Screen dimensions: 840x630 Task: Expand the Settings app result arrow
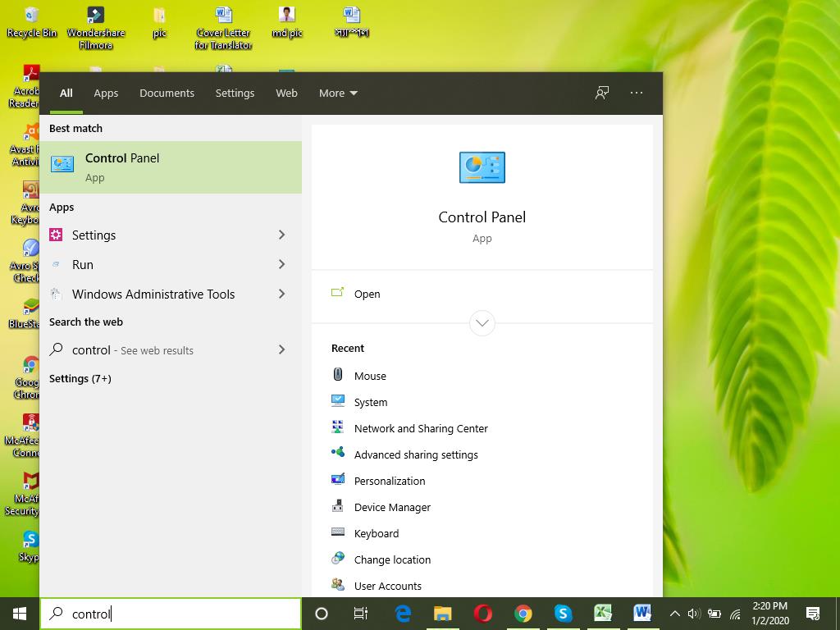pos(281,235)
